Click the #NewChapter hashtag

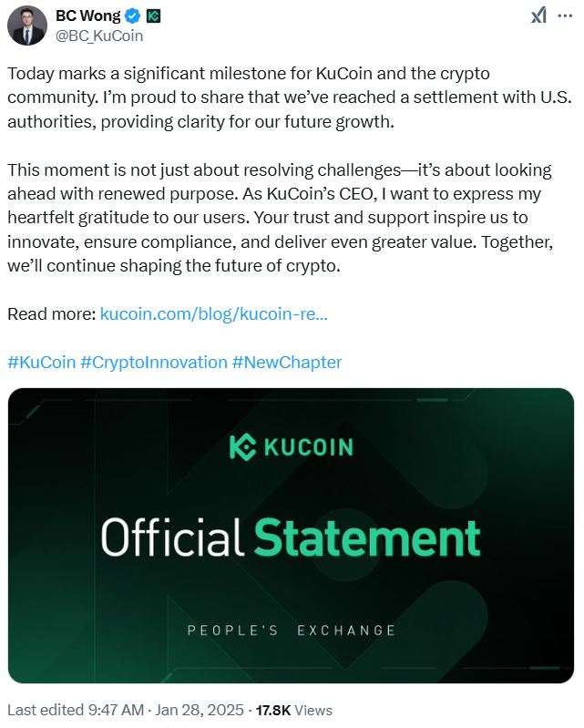pyautogui.click(x=286, y=362)
